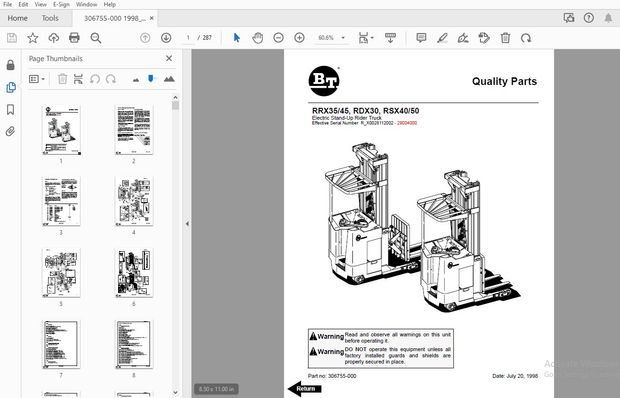This screenshot has width=620, height=398.
Task: Reduce thumbnail size small mountain icon
Action: point(136,80)
